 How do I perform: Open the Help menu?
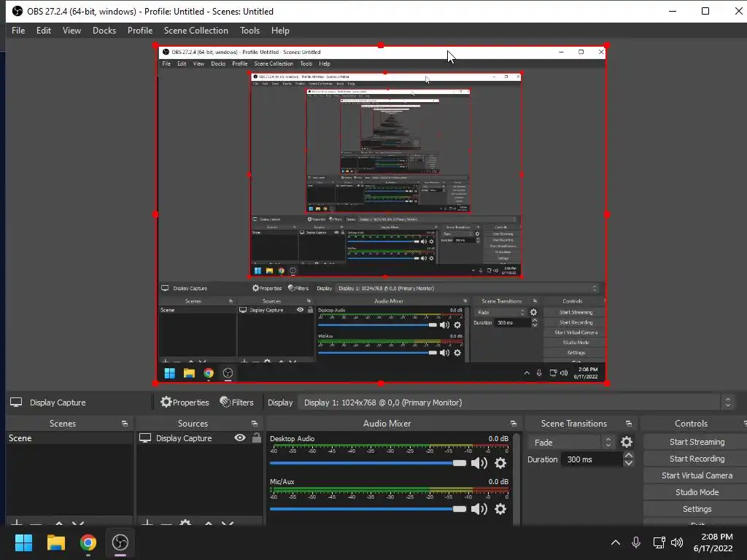tap(280, 31)
